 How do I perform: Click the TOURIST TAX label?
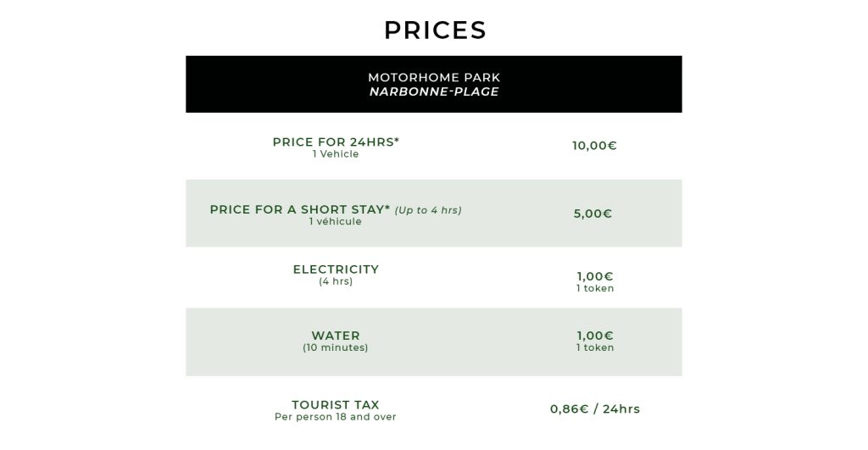pyautogui.click(x=336, y=405)
